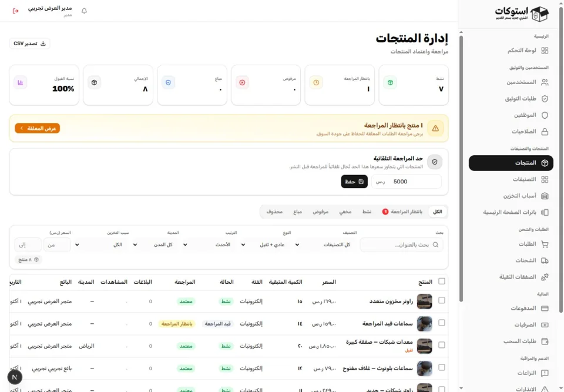The width and height of the screenshot is (564, 392).
Task: Click the sidebar vertical scrollbar
Action: tap(461, 169)
